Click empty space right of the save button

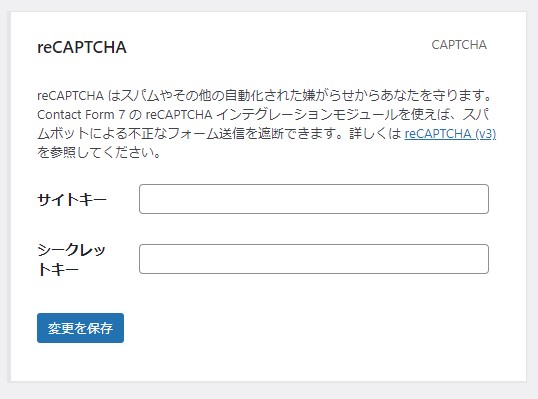(309, 328)
